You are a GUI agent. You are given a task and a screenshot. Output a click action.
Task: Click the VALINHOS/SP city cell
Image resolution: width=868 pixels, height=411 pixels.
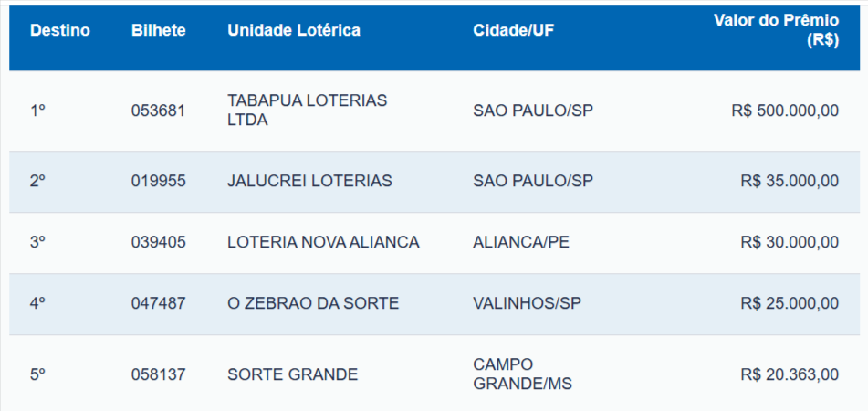click(x=527, y=303)
